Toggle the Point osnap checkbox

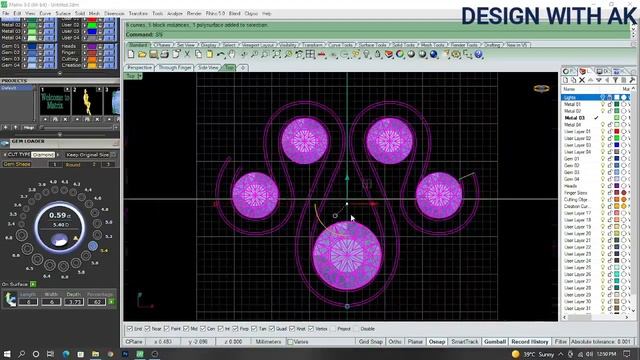click(166, 329)
